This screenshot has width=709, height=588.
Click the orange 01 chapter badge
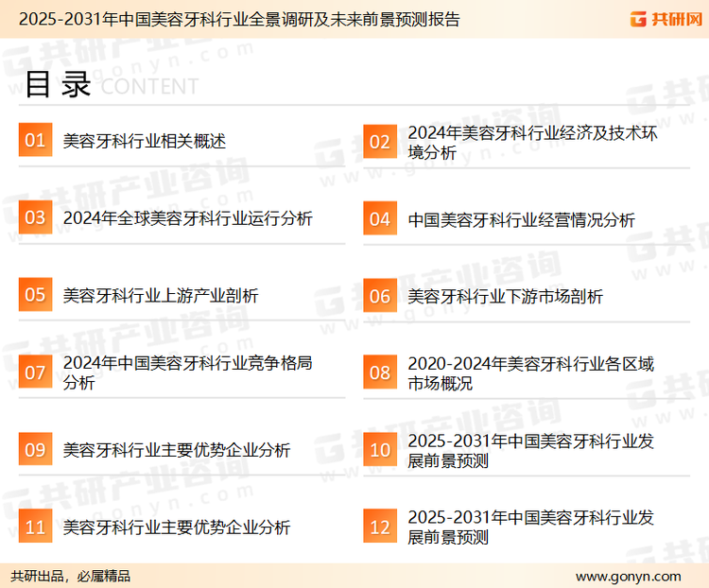pyautogui.click(x=35, y=140)
